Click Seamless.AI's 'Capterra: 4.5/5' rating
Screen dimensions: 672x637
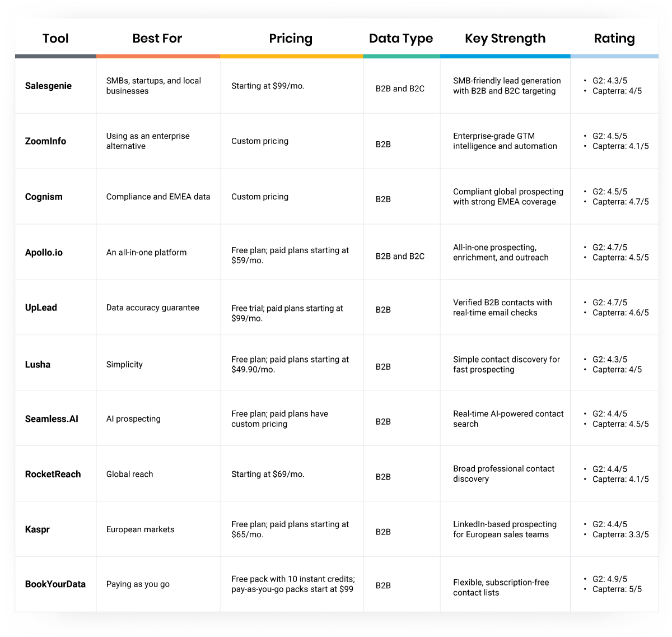click(x=620, y=424)
